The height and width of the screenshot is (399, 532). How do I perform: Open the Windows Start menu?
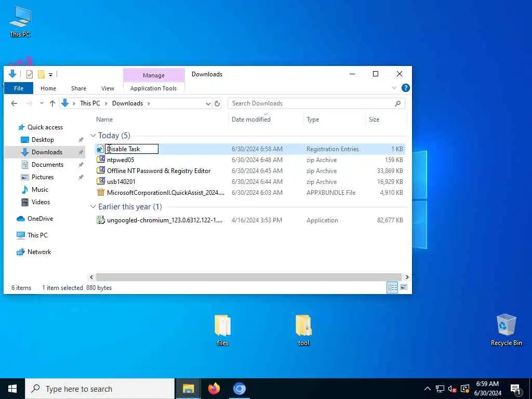coord(12,389)
